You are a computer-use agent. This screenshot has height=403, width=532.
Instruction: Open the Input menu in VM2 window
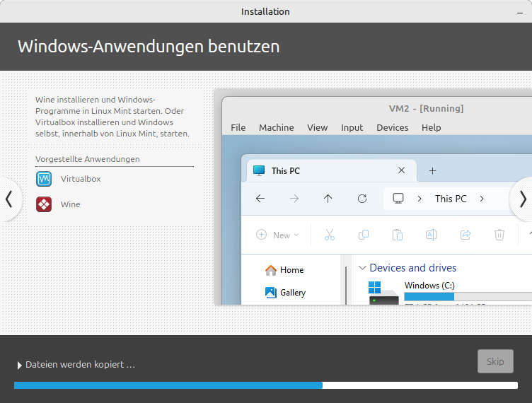coord(352,128)
